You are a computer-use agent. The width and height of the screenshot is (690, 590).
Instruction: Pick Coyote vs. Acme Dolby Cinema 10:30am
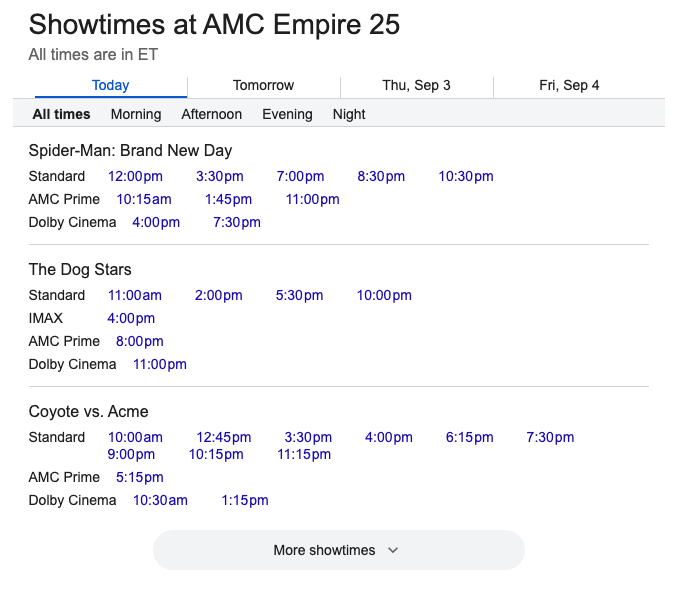tap(160, 500)
